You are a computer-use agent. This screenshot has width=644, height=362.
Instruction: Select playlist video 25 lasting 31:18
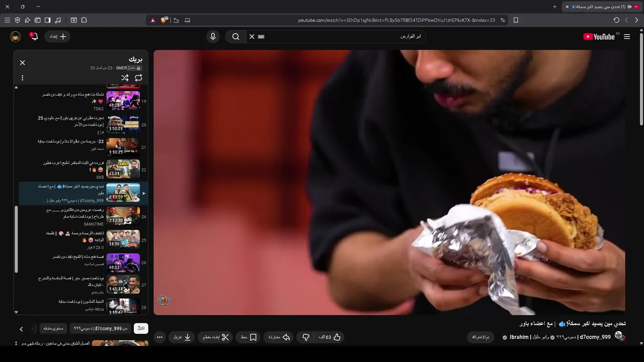pyautogui.click(x=84, y=239)
